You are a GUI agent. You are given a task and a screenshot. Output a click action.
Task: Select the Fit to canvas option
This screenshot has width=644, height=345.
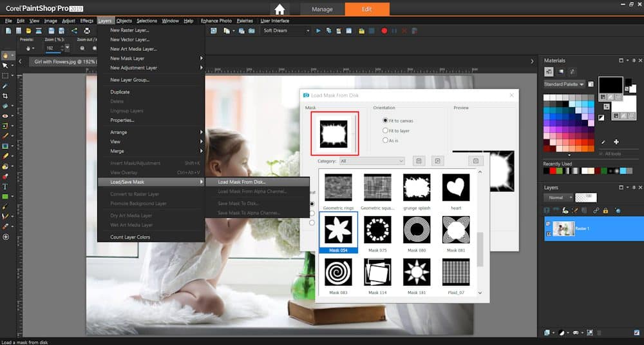386,121
